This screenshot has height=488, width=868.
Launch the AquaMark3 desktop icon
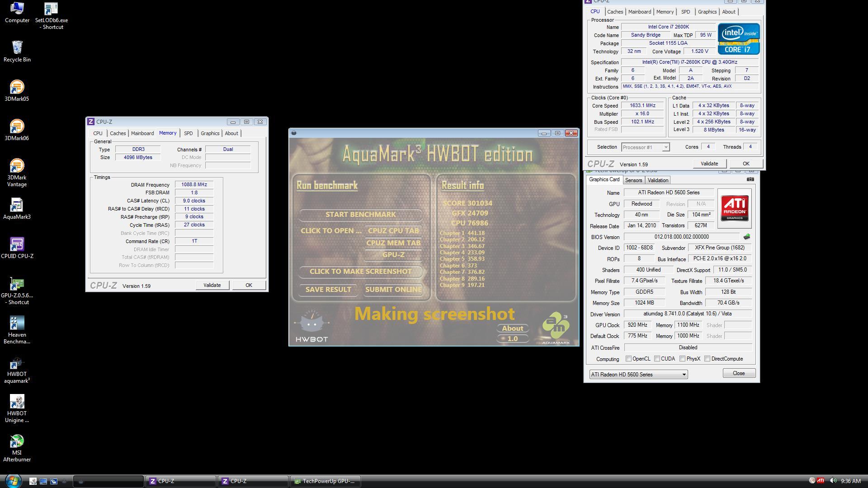click(x=17, y=208)
